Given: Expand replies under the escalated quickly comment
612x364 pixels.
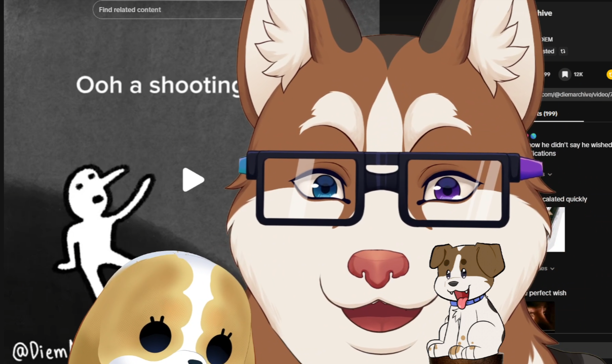Looking at the screenshot, I should click(548, 268).
